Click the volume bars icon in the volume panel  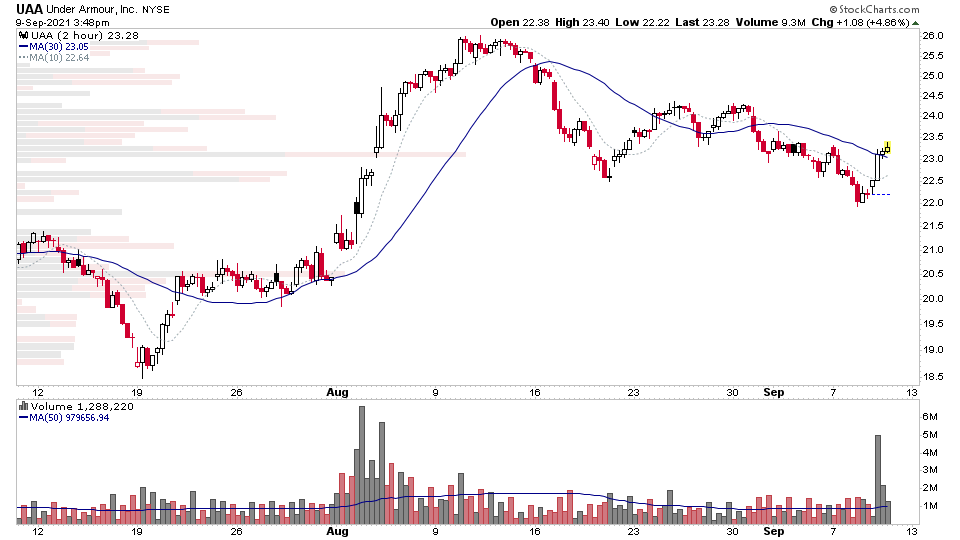coord(24,406)
